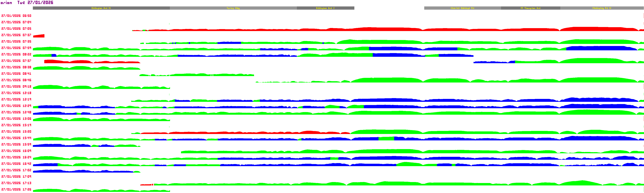Select the Turing Way header segment

(233, 8)
